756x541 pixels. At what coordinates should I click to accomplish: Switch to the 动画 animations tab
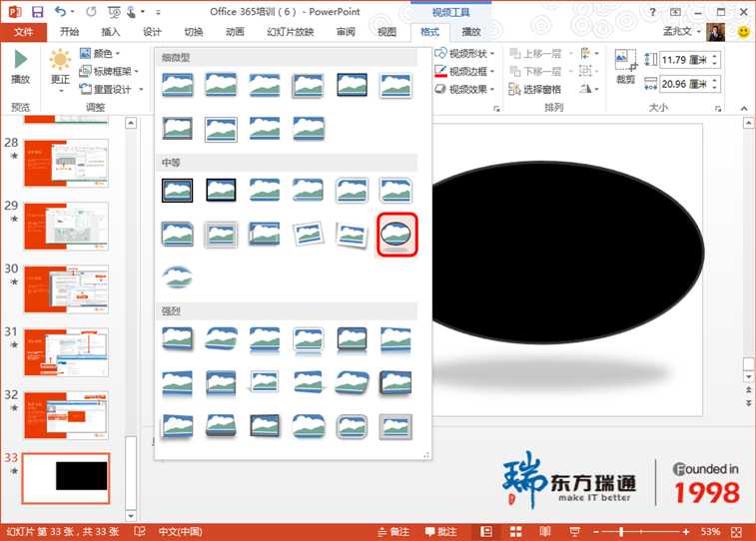click(235, 32)
